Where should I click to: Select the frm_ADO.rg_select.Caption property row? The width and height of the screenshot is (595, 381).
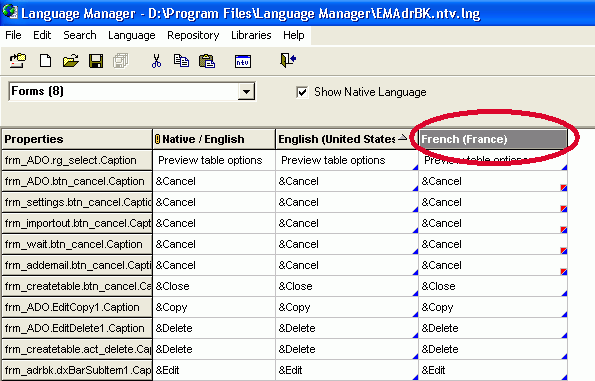[77, 160]
